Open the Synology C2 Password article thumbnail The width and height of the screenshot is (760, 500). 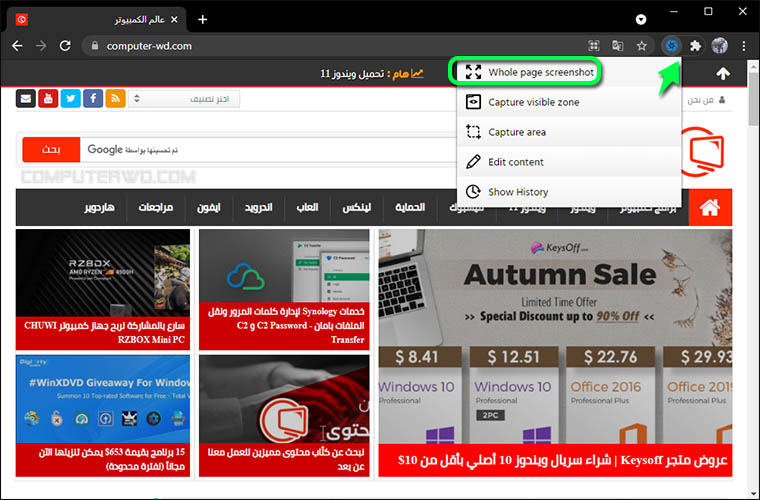click(x=284, y=266)
